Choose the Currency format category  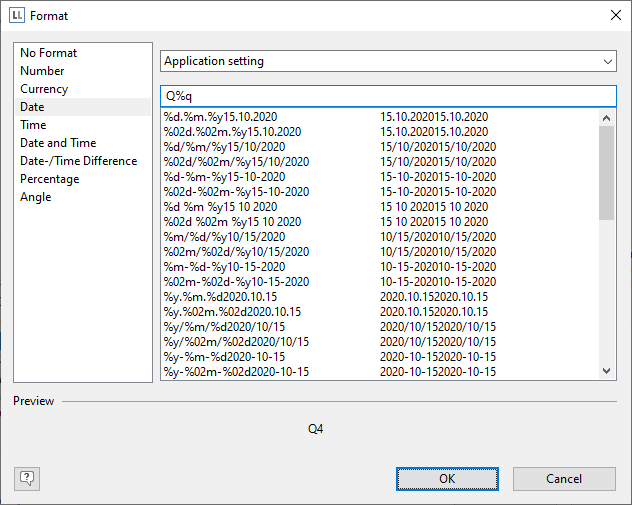(x=44, y=89)
